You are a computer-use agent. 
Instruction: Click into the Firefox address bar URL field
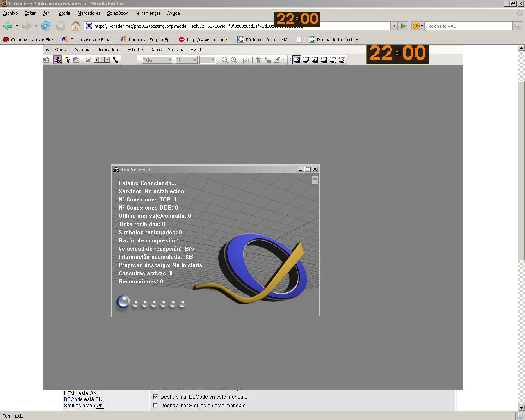(x=238, y=26)
